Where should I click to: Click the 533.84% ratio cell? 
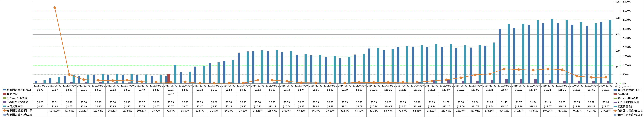[489, 111]
